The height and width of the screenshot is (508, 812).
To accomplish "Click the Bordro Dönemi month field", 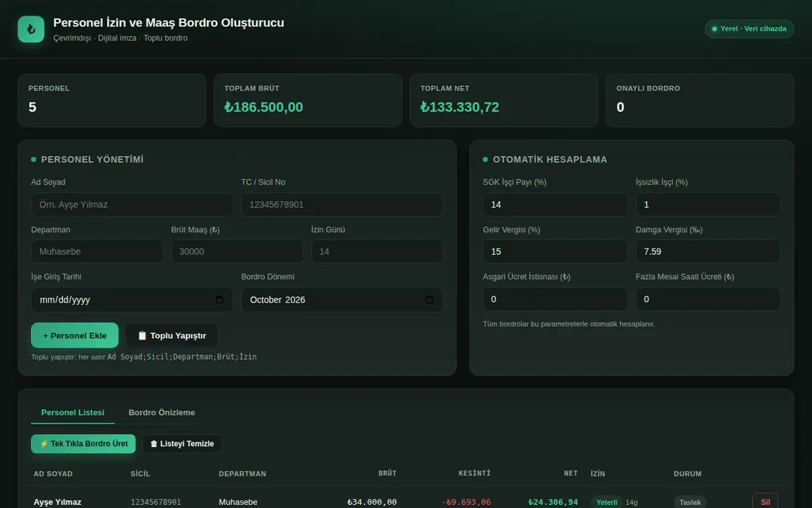I will pyautogui.click(x=342, y=299).
